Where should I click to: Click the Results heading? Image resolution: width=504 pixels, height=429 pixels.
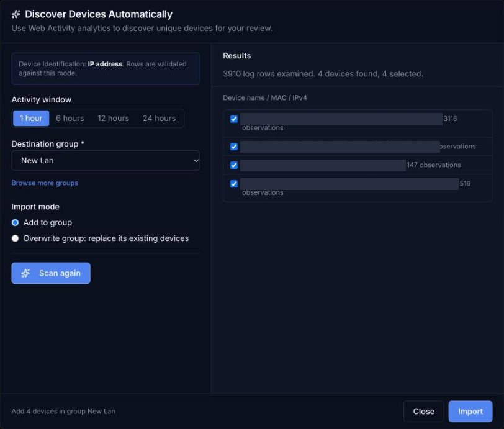pos(237,56)
